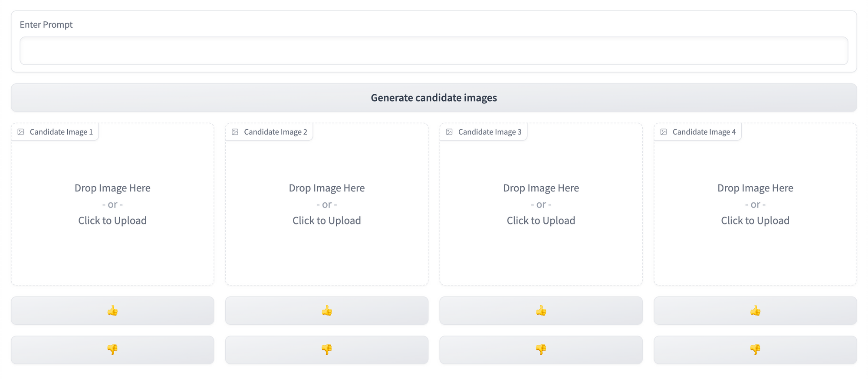Give thumbs down to Candidate Image 2

(x=327, y=349)
